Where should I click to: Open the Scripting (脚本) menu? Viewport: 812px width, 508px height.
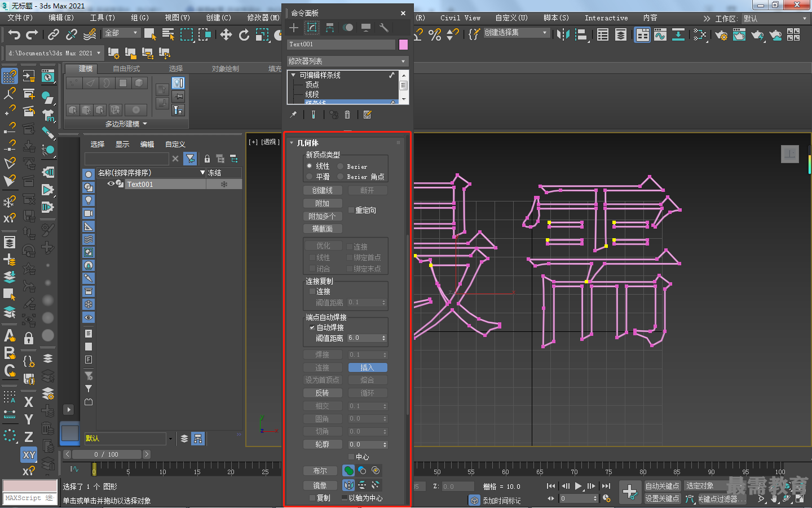(556, 18)
